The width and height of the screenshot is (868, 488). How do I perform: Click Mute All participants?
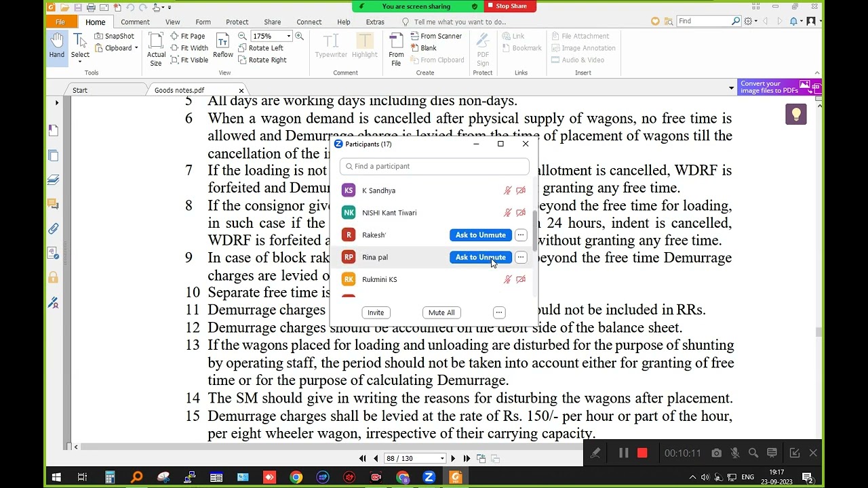point(441,312)
